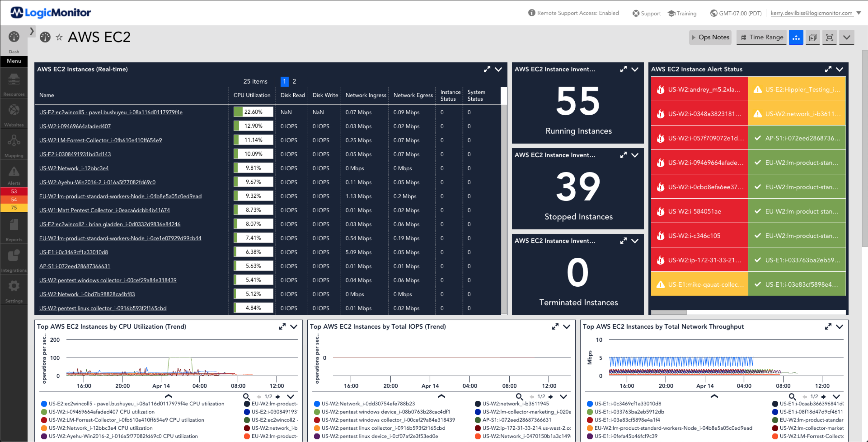The height and width of the screenshot is (442, 868).
Task: Click page 2 of the EC2 instances table
Action: 295,81
